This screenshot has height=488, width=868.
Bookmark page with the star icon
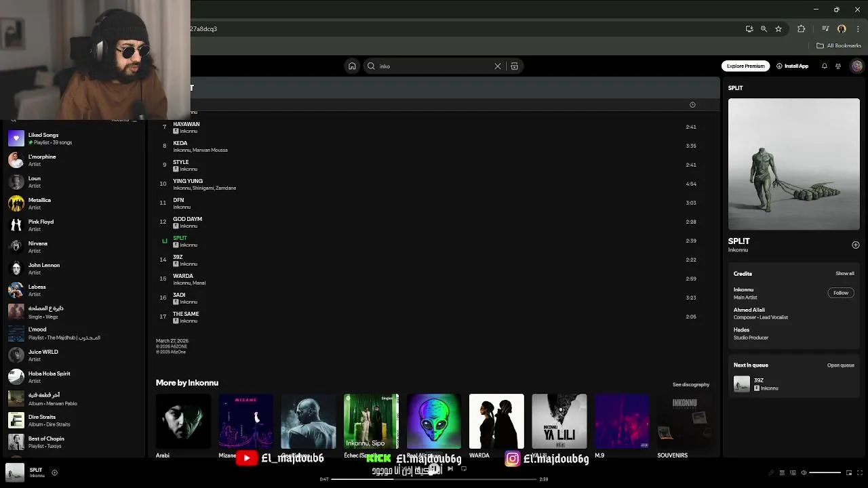click(778, 28)
